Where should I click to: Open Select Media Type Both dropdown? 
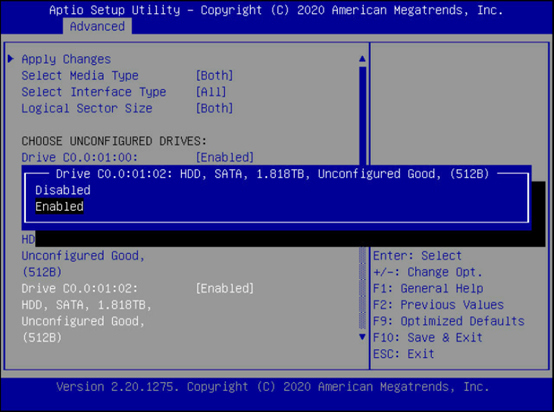(214, 75)
